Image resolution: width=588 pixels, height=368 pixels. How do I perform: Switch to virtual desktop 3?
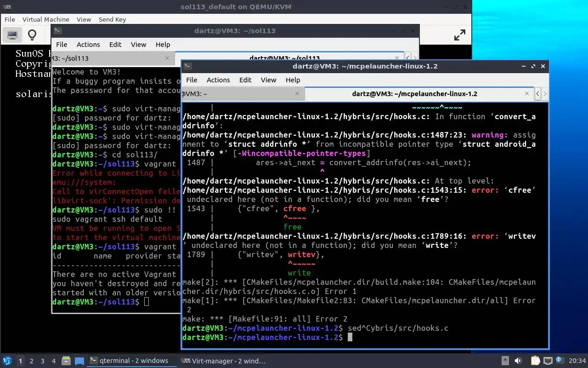click(x=43, y=361)
